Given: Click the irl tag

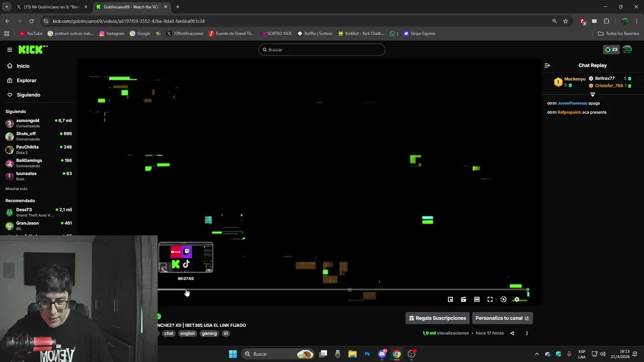Looking at the screenshot, I should pyautogui.click(x=226, y=333).
